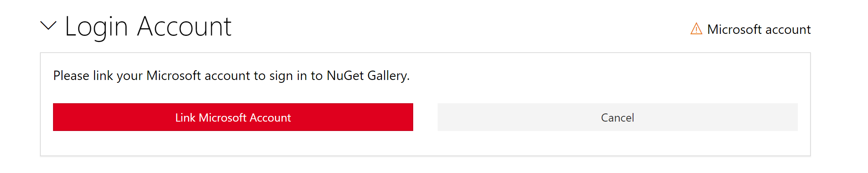Image resolution: width=868 pixels, height=173 pixels.
Task: Click the word 'Account' in the section title
Action: click(184, 27)
